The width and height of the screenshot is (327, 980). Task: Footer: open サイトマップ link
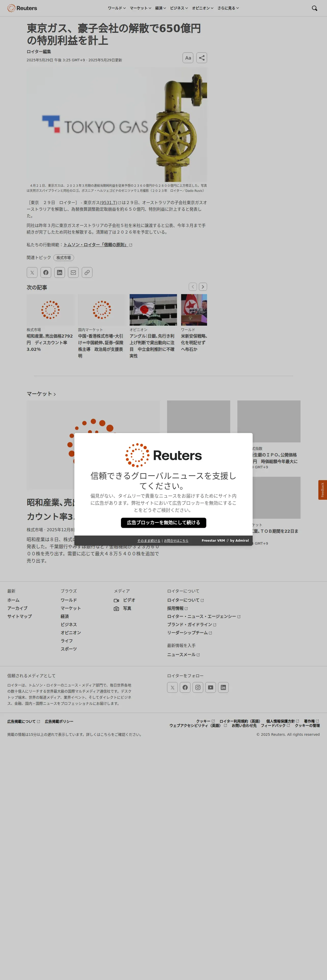19,617
